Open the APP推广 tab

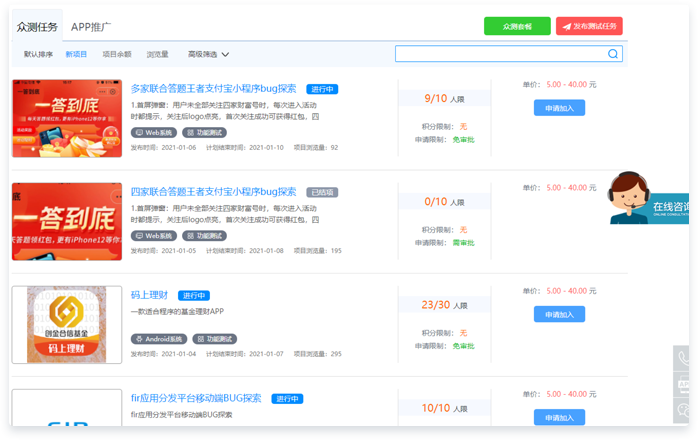(x=91, y=27)
